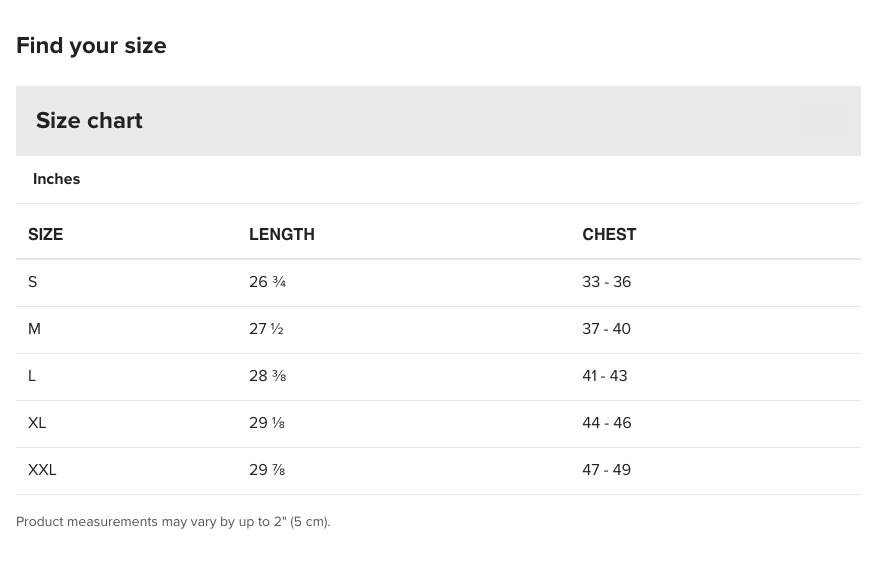Click the SIZE column header
Image resolution: width=877 pixels, height=566 pixels.
(45, 235)
